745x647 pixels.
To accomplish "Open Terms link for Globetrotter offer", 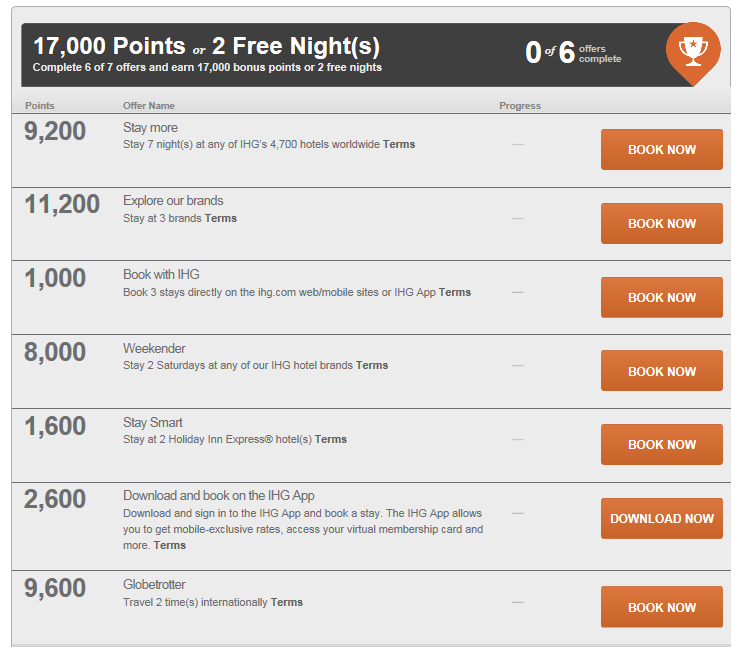I will pyautogui.click(x=287, y=602).
